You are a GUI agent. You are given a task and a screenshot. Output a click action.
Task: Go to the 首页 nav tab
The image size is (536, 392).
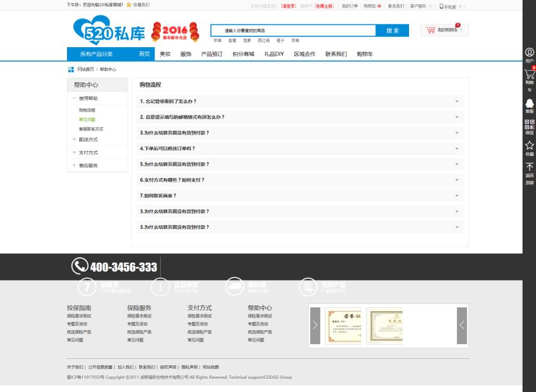pyautogui.click(x=144, y=54)
